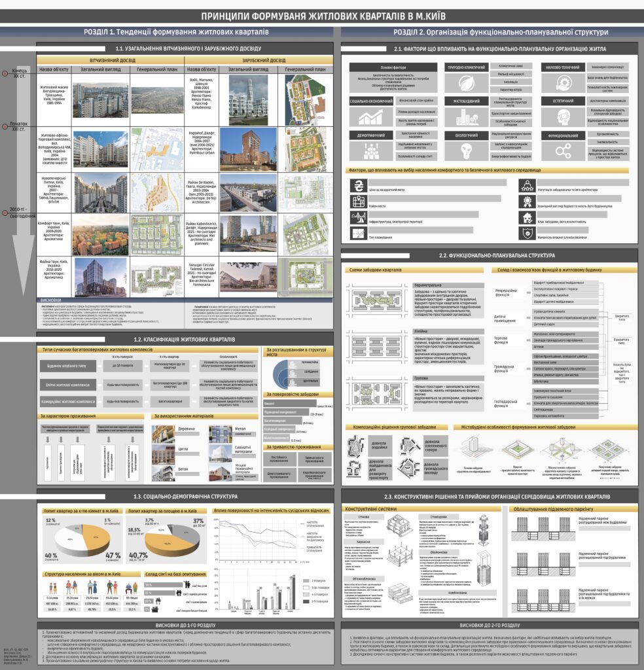Click the 'довкола громадського закладу' layout diagram icon

tap(409, 468)
